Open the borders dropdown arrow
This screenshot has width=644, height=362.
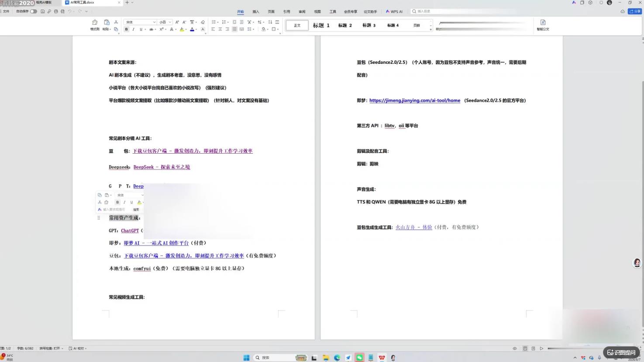[x=278, y=29]
